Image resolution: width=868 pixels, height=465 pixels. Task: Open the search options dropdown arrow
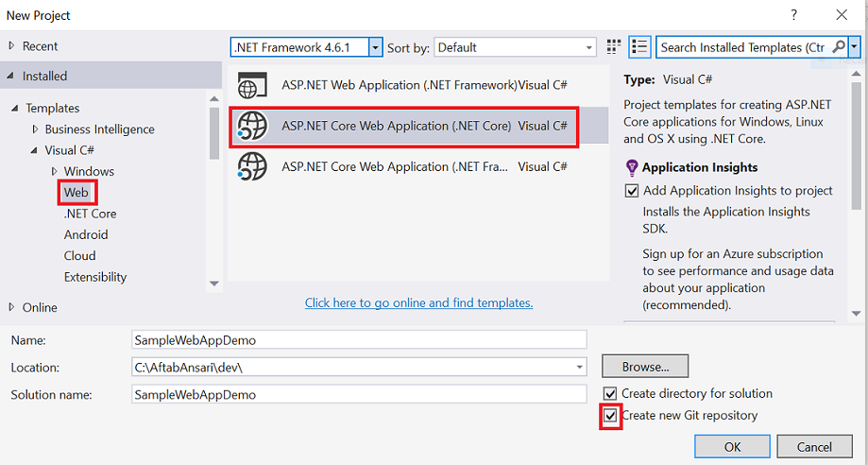click(856, 47)
